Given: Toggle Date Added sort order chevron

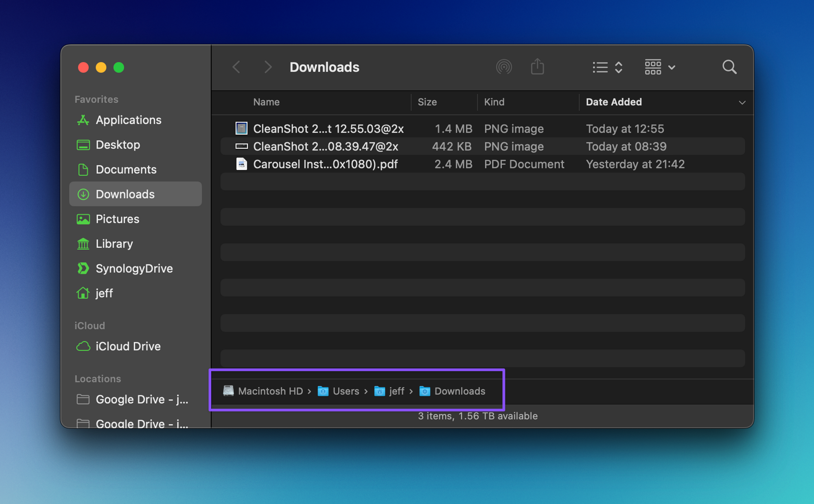Looking at the screenshot, I should 742,103.
